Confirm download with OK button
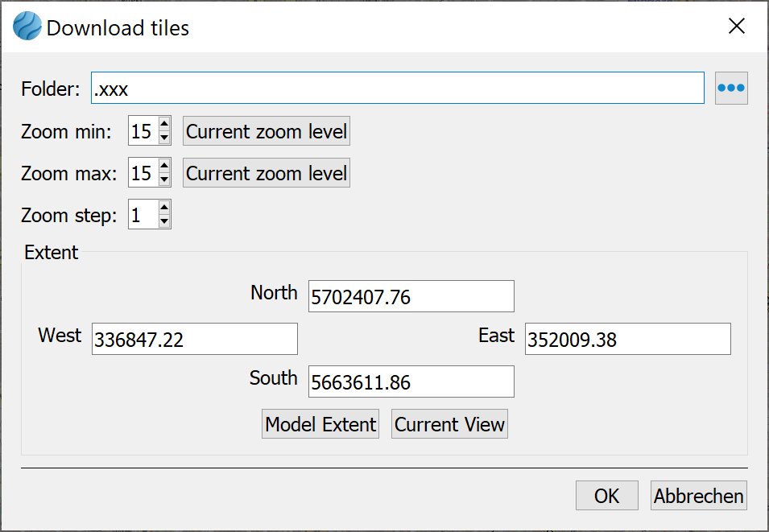The image size is (769, 532). (606, 496)
